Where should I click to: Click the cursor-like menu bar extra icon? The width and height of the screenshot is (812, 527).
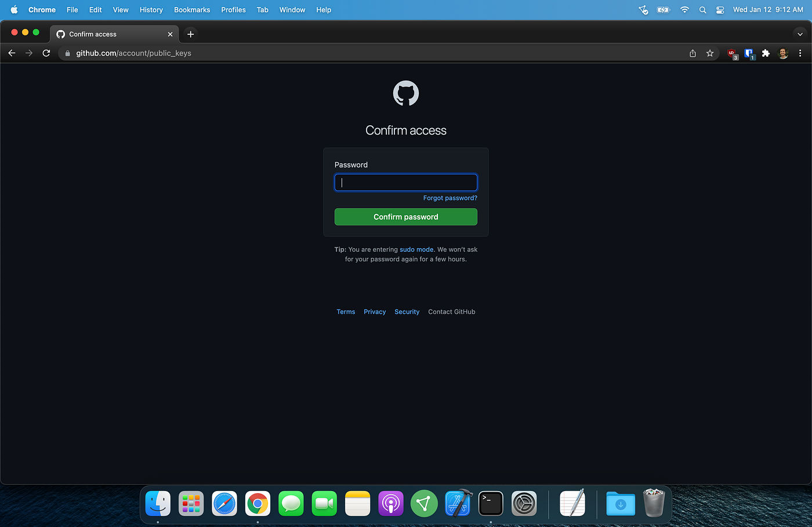pos(643,10)
